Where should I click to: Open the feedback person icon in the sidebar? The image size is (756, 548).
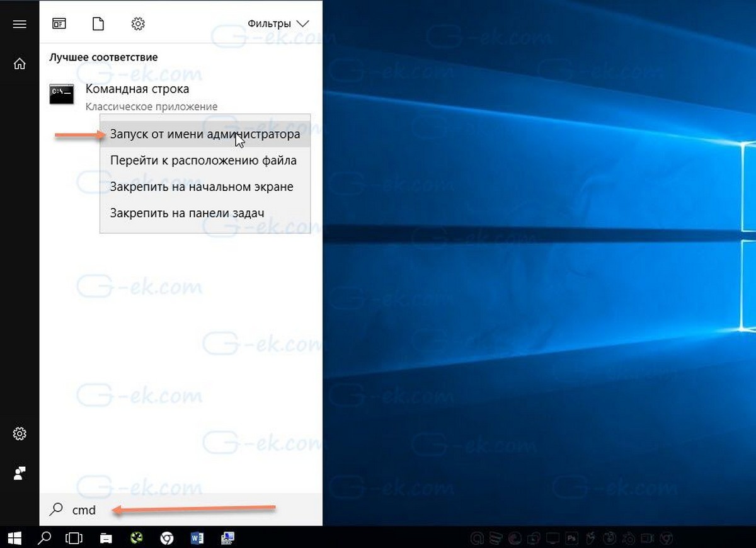tap(20, 472)
